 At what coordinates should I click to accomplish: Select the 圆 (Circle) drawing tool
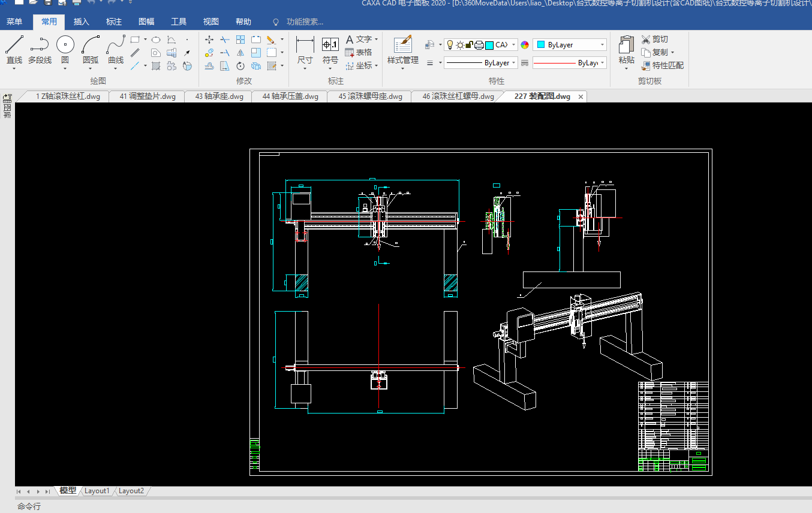click(x=65, y=46)
